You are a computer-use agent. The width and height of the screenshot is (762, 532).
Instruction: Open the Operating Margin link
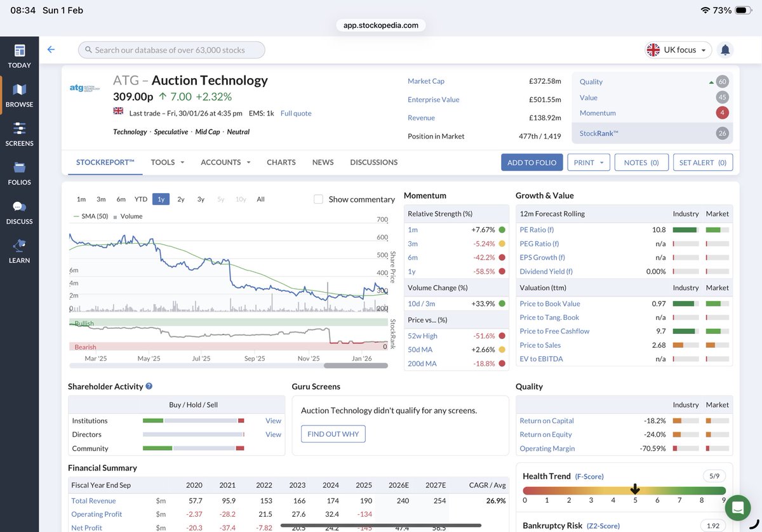(547, 448)
